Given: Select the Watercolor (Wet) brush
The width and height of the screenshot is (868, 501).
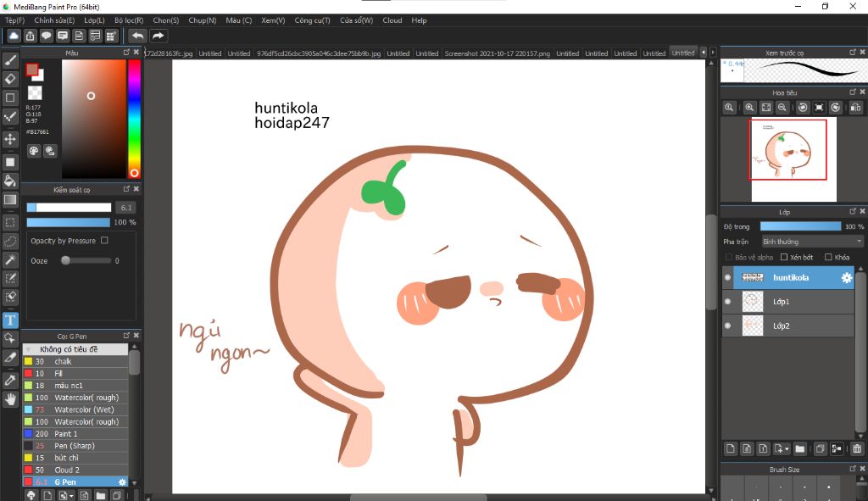Looking at the screenshot, I should pyautogui.click(x=75, y=409).
